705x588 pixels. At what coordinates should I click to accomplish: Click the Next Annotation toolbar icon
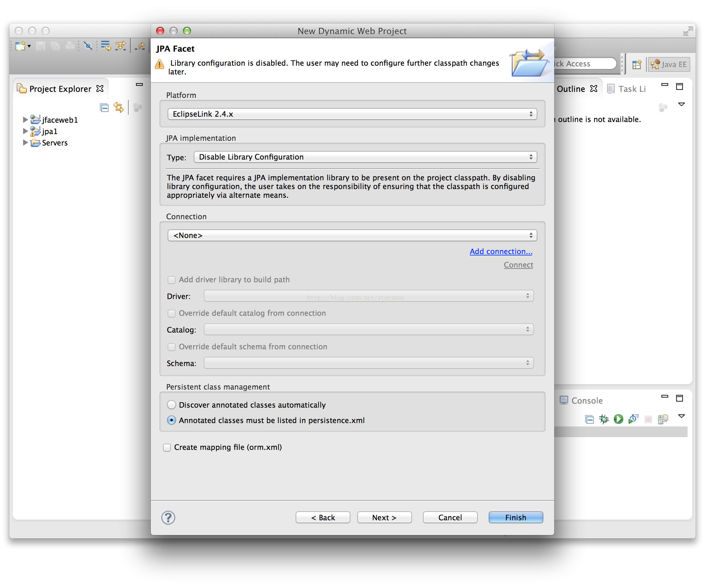click(x=106, y=46)
